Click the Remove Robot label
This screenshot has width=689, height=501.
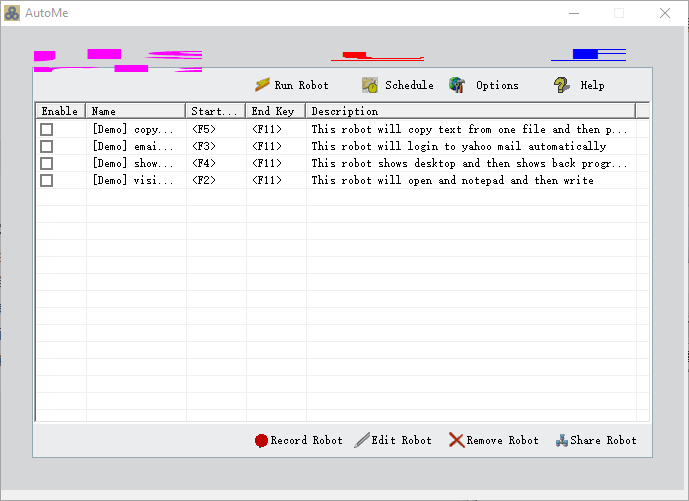click(x=502, y=440)
